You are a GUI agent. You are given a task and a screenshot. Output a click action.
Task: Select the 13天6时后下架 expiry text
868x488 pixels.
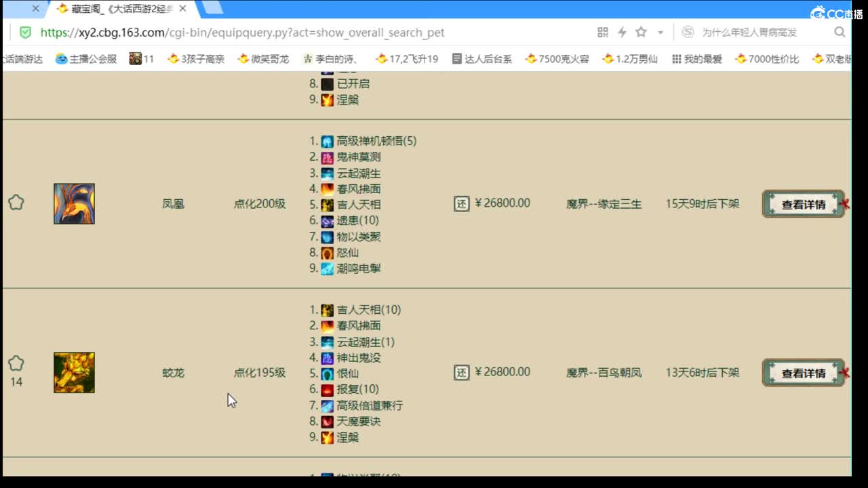[x=703, y=372]
